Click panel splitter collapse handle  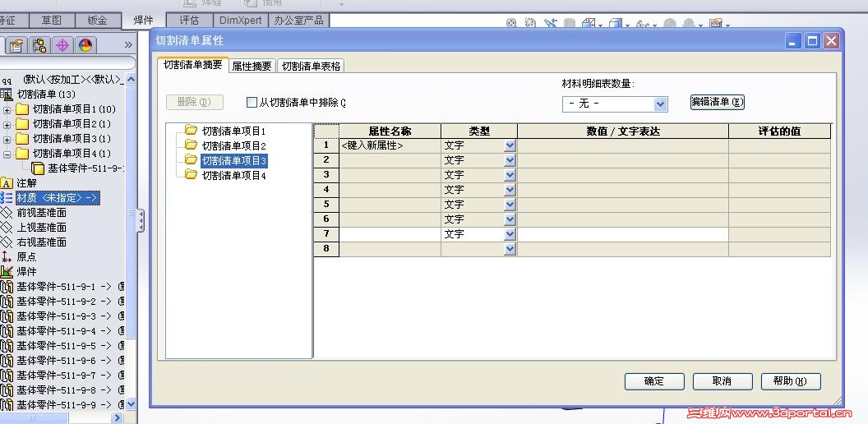click(141, 220)
